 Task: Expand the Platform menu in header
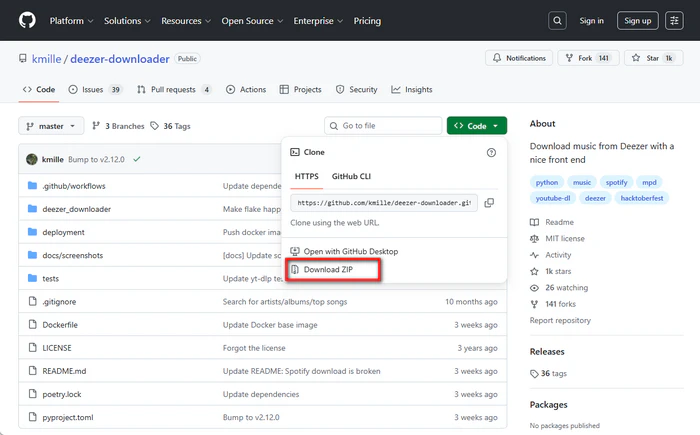coord(71,21)
